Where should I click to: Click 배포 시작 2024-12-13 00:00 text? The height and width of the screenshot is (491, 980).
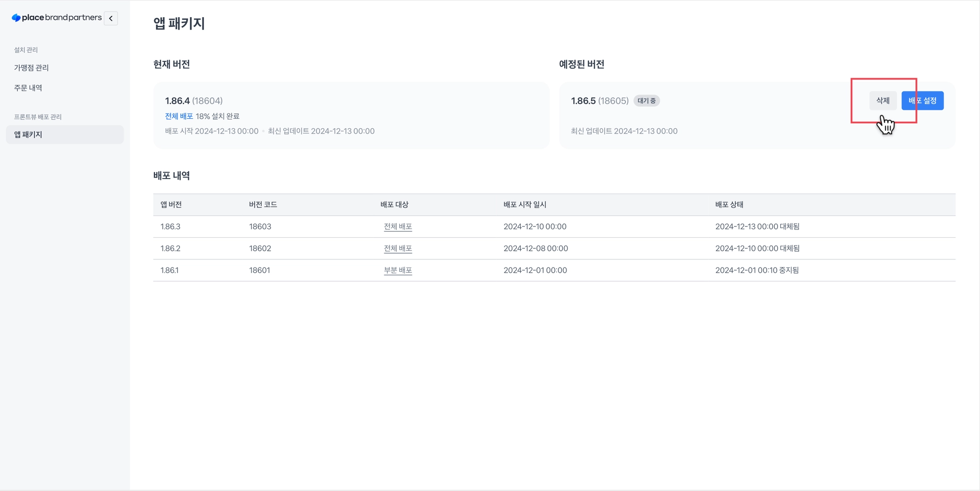[212, 131]
